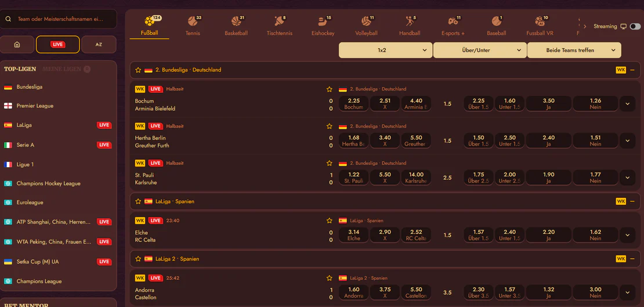Collapse the 2. Bundesliga · Deutschland section
This screenshot has width=644, height=307.
632,70
